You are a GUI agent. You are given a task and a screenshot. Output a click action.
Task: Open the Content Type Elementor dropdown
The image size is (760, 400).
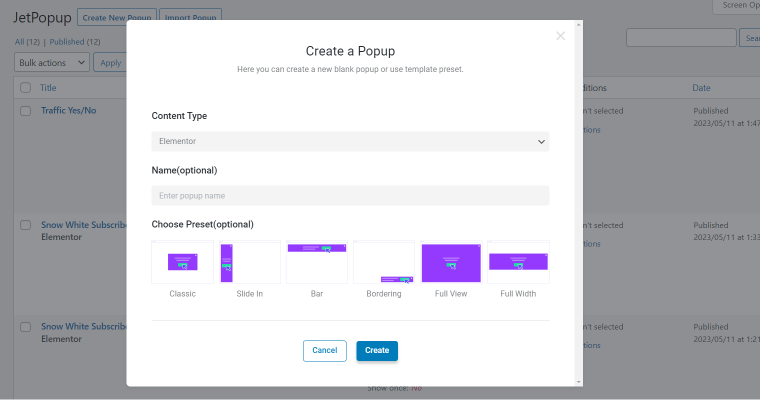pos(350,142)
